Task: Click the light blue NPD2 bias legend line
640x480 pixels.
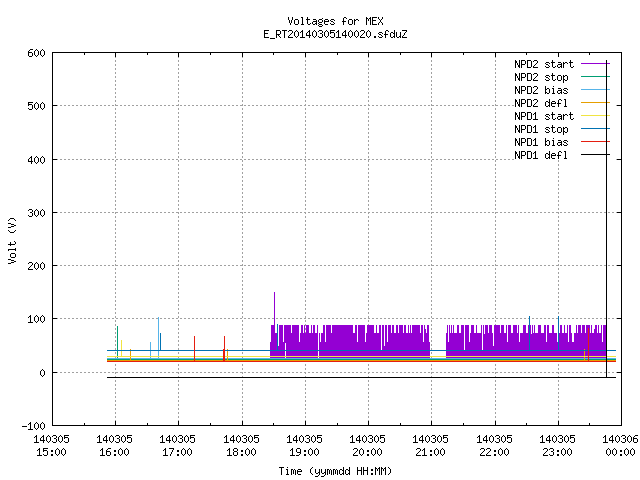Action: 595,90
